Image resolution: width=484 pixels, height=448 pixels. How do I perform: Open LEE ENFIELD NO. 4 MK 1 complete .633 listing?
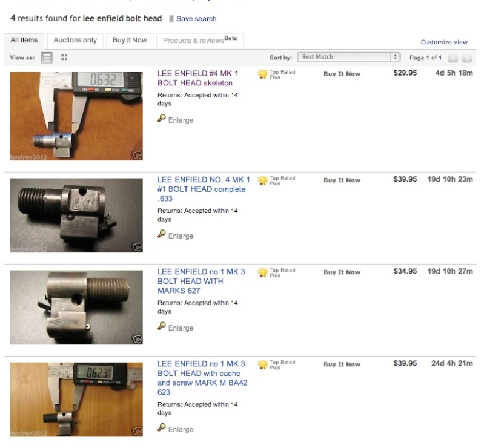[x=204, y=189]
